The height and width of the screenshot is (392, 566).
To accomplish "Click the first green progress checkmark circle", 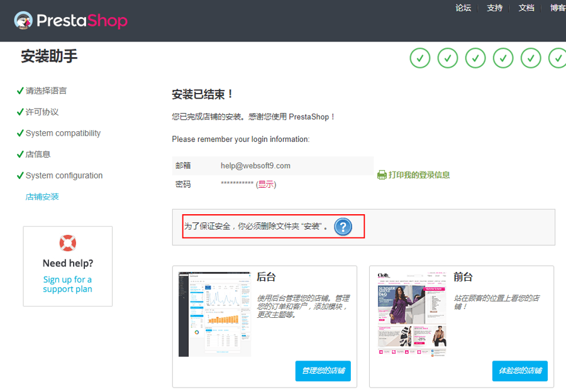I will (420, 58).
